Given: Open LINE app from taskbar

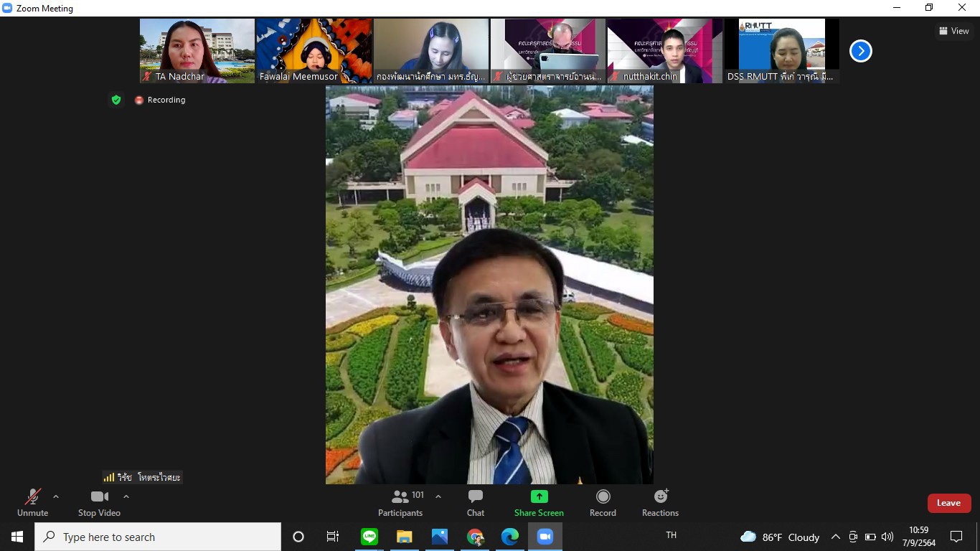Looking at the screenshot, I should tap(369, 537).
